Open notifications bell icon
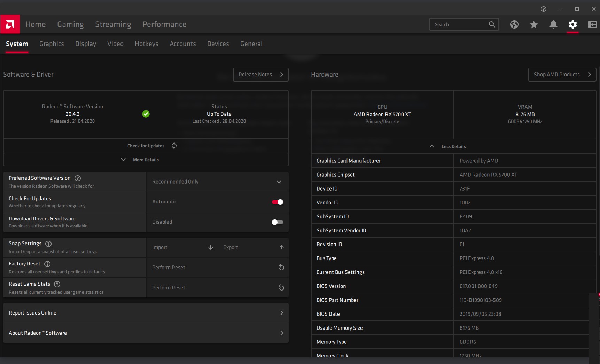 pyautogui.click(x=553, y=24)
